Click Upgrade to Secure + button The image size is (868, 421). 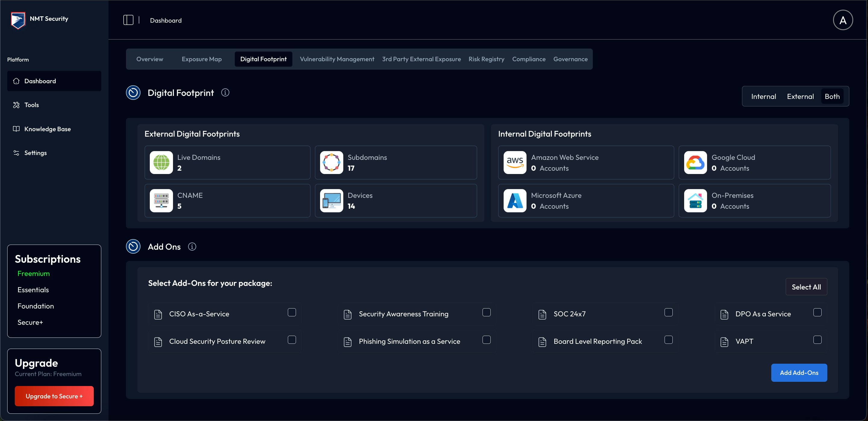(x=54, y=396)
